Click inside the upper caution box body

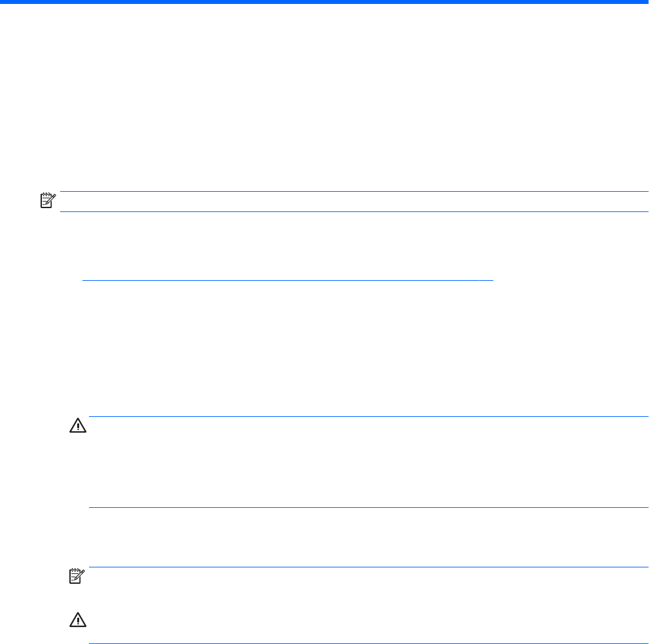(x=368, y=462)
